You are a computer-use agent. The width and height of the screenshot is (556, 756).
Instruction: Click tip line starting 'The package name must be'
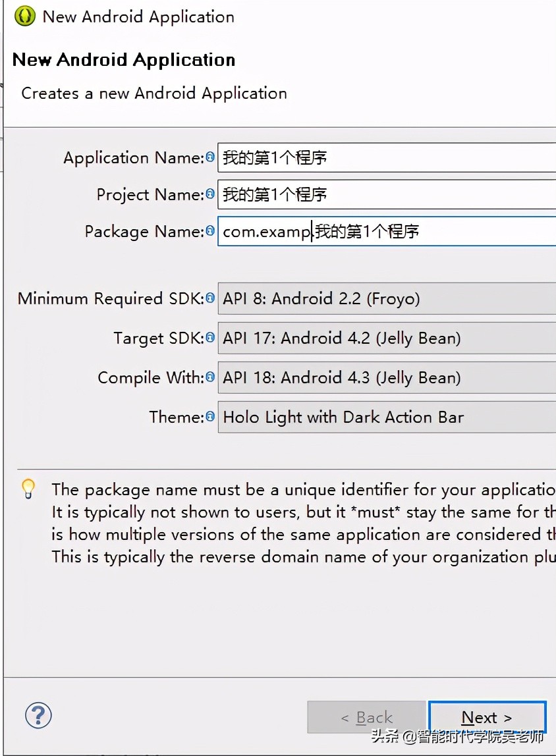(304, 490)
